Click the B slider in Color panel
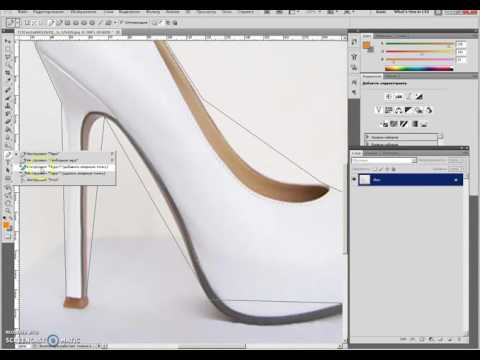The height and width of the screenshot is (360, 480). (x=419, y=60)
